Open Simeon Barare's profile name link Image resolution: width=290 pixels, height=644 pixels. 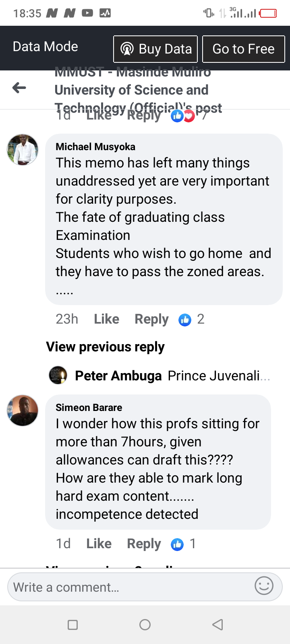point(89,407)
